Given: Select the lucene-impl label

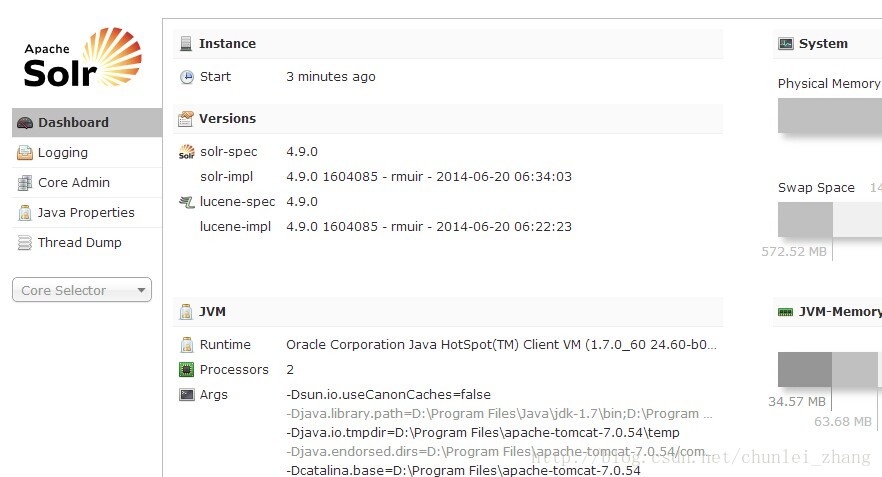Looking at the screenshot, I should [x=235, y=227].
